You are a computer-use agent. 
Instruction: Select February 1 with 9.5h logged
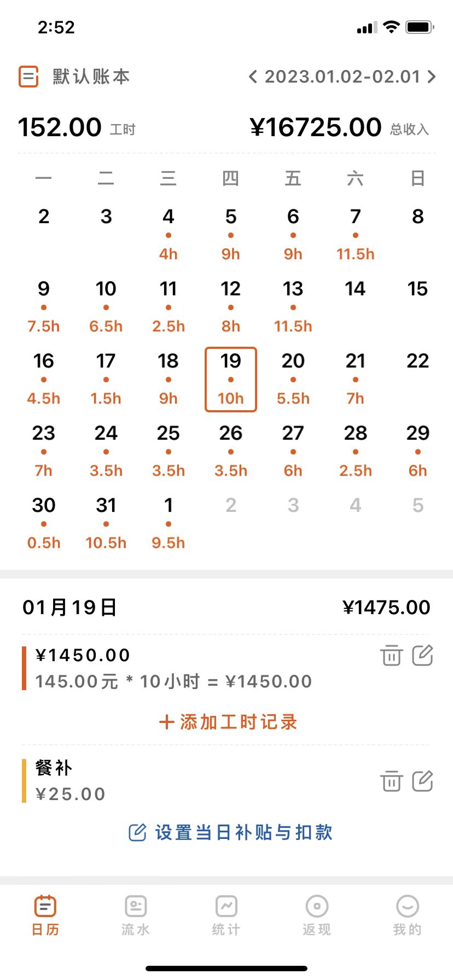(169, 523)
